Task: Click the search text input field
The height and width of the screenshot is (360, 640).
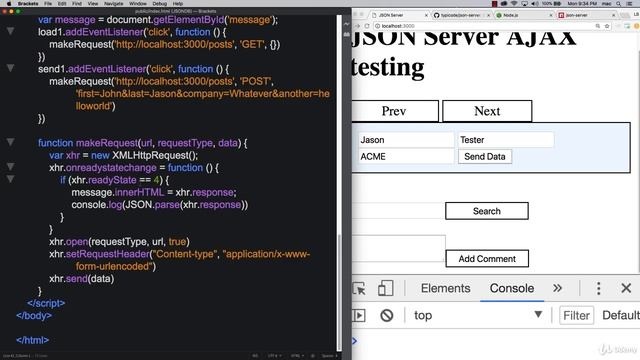Action: 398,211
